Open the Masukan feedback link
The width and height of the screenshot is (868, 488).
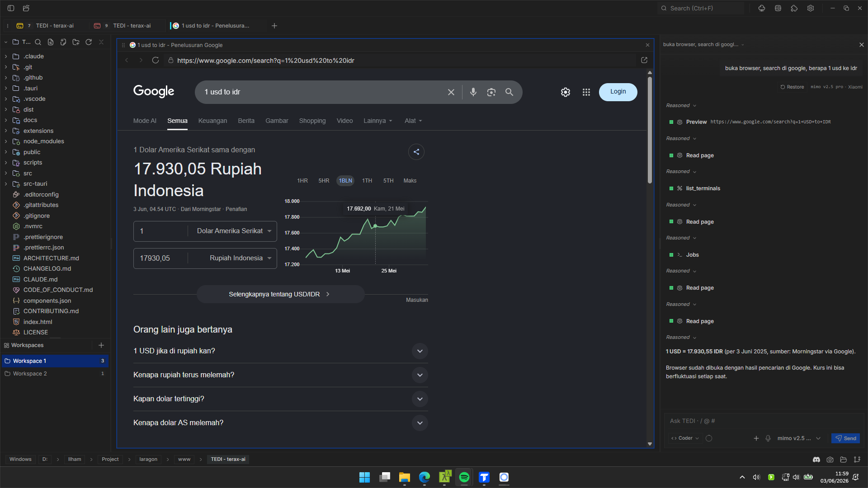417,300
